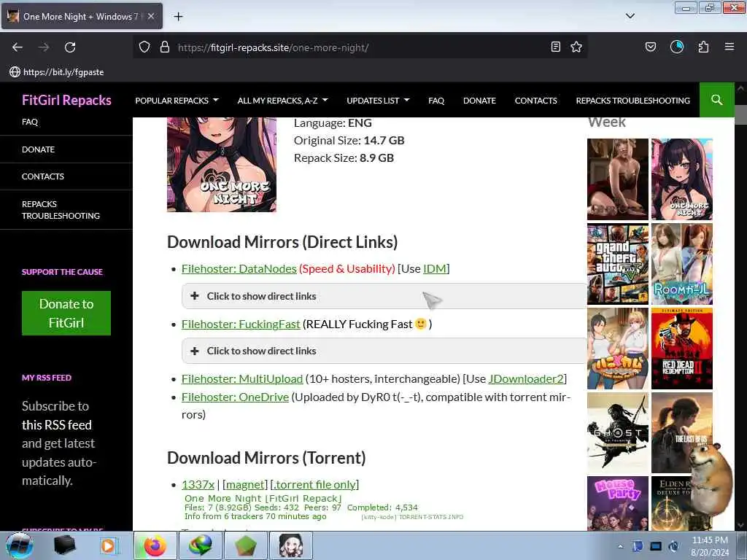Go back with the browser back arrow

coord(18,47)
